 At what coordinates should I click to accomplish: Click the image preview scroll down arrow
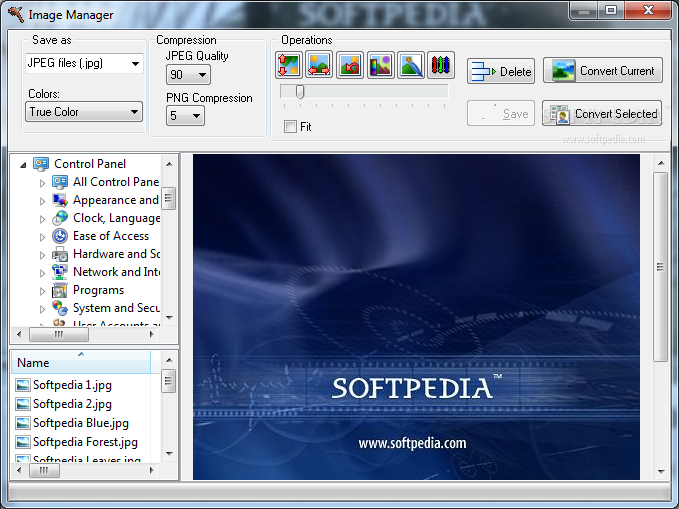(x=661, y=471)
